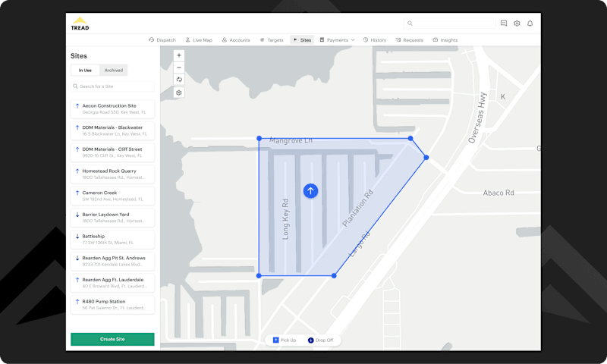Image resolution: width=607 pixels, height=364 pixels.
Task: Select DDM Materials - Blackwater site
Action: pyautogui.click(x=112, y=130)
